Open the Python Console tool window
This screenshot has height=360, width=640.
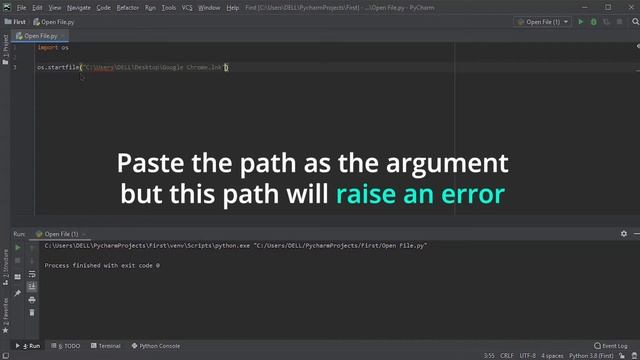(156, 346)
